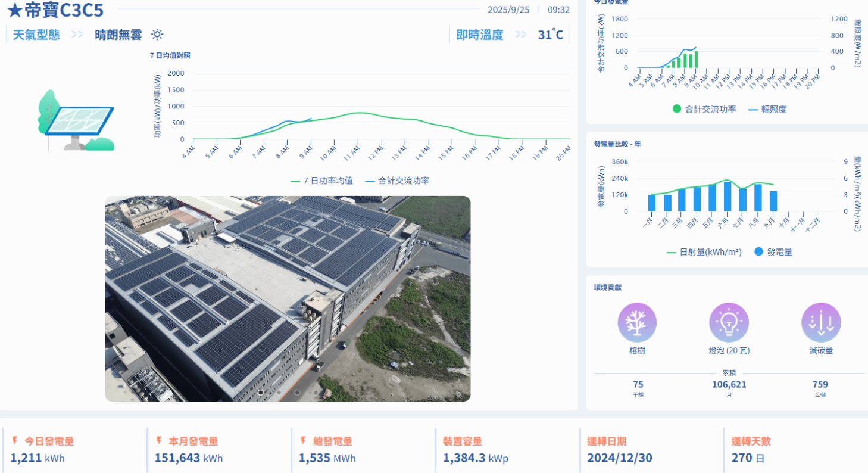Click the lightning icon beside 總發電量
Screen dimensions: 868x473
point(303,441)
